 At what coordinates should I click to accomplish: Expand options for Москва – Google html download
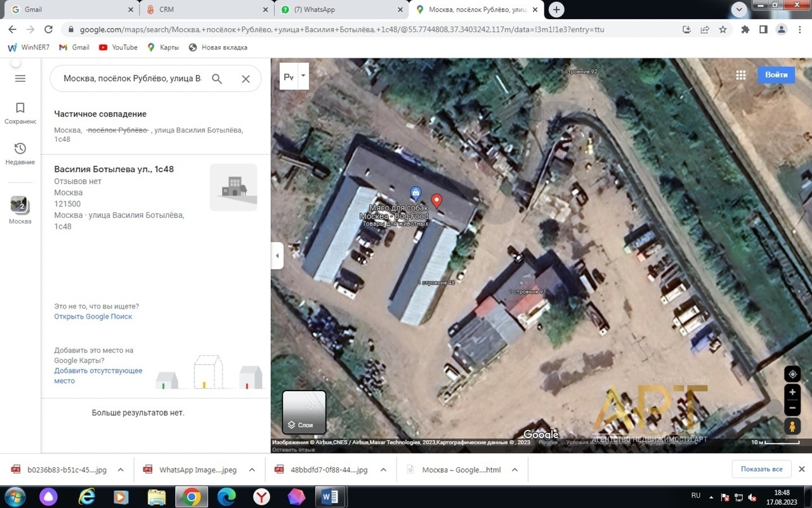(514, 470)
